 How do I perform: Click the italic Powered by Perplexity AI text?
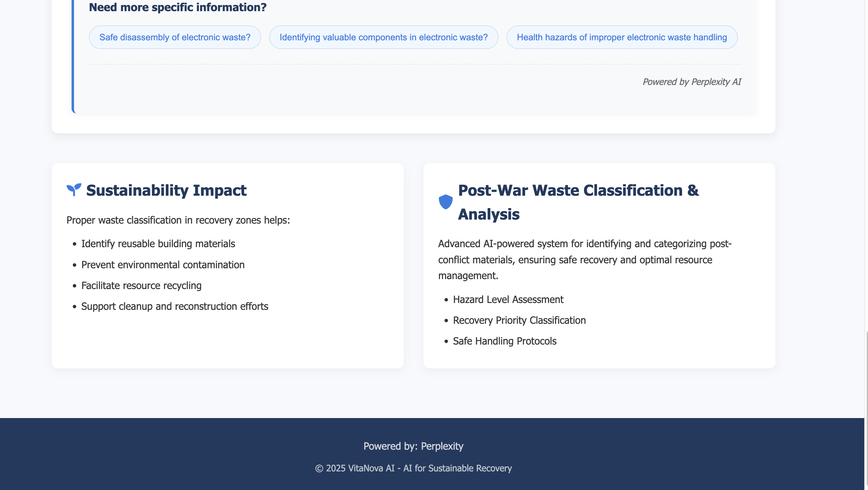click(x=691, y=82)
